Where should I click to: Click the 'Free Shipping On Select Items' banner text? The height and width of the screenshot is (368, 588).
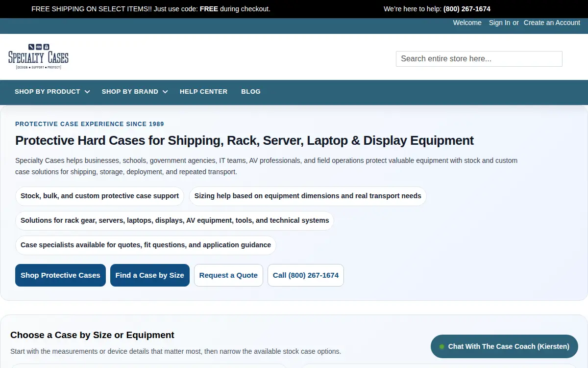tap(150, 9)
